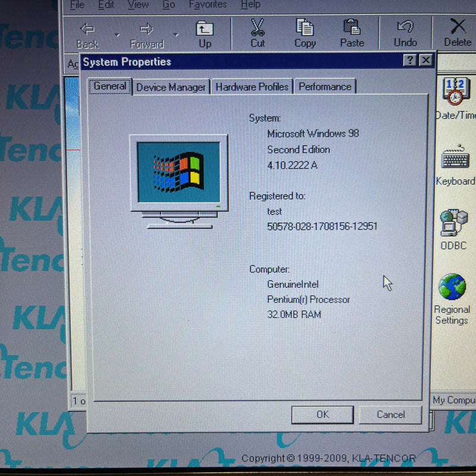Switch to the Device Manager tab
Image resolution: width=476 pixels, height=476 pixels.
click(171, 87)
